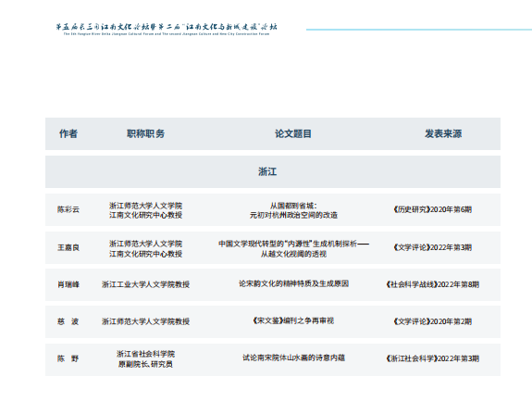Click source 《历史研究》2020年第6期

433,209
